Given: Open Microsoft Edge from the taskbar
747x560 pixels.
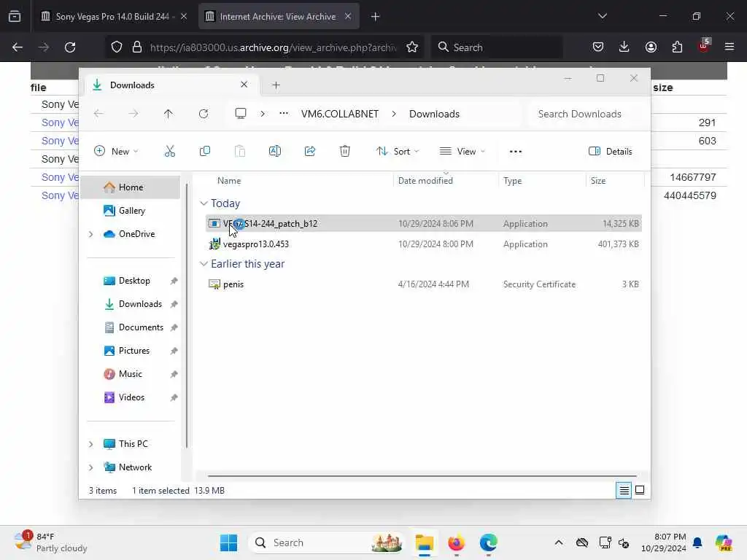Looking at the screenshot, I should point(488,542).
